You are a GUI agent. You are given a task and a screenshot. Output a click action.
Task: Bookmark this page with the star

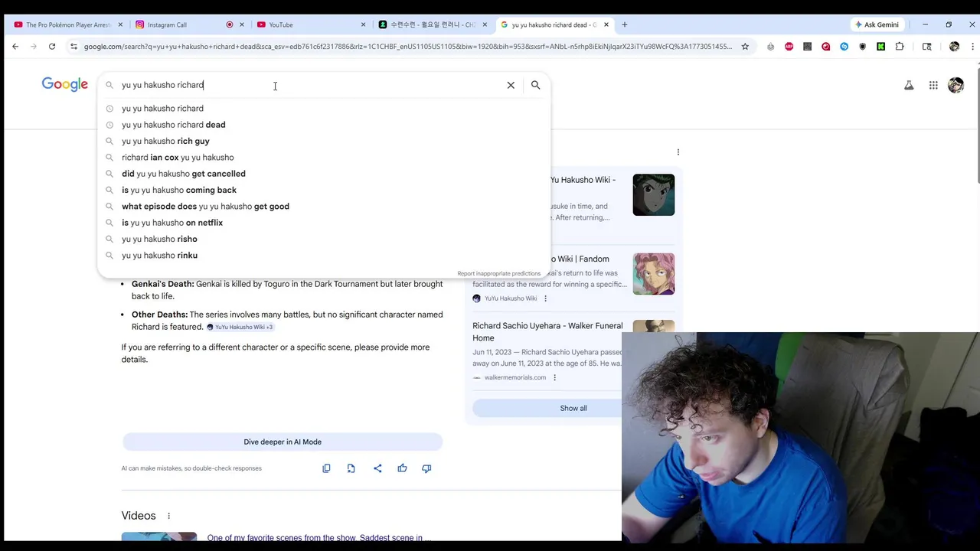[x=745, y=47]
